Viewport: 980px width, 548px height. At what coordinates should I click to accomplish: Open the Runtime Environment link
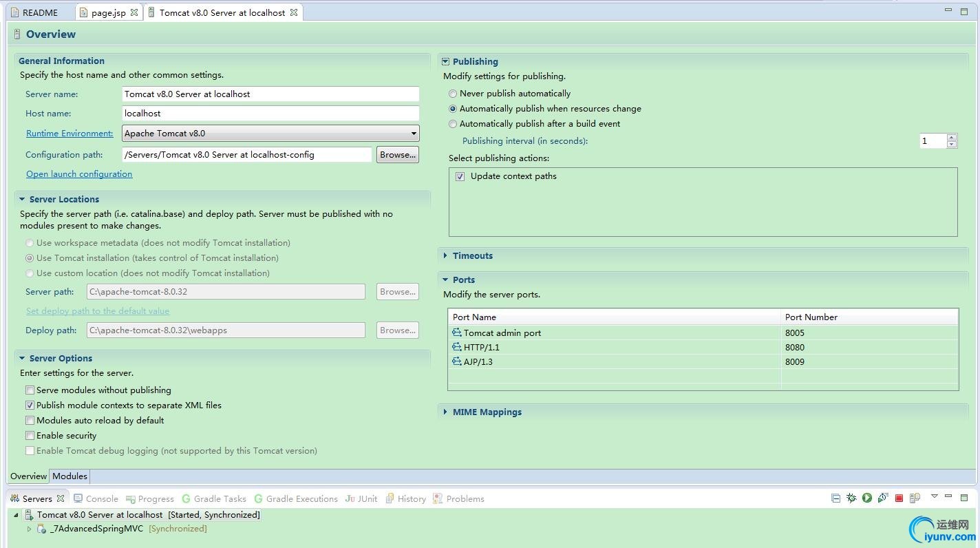[x=70, y=134]
